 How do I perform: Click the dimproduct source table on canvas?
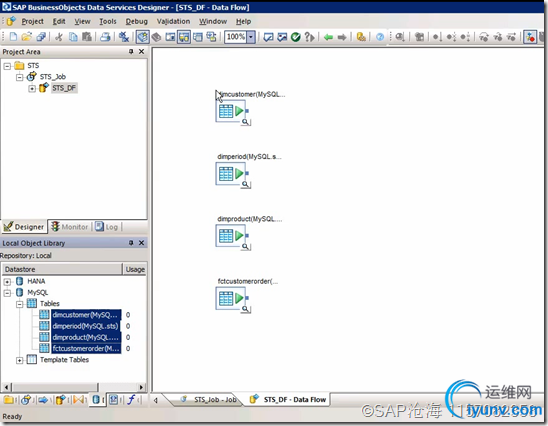click(230, 236)
